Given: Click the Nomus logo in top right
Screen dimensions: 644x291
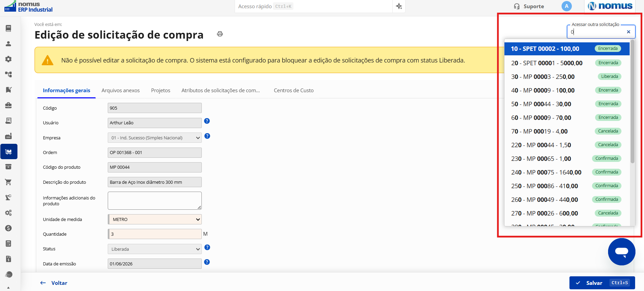Looking at the screenshot, I should pyautogui.click(x=610, y=6).
